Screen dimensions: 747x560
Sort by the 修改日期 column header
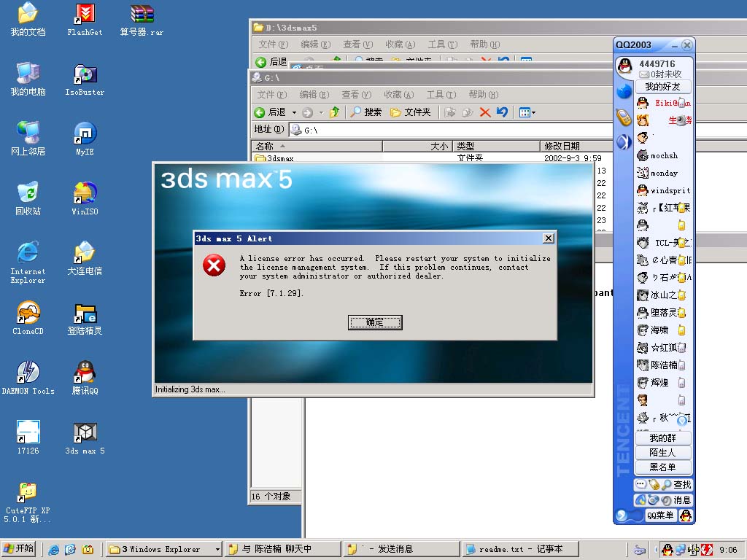coord(576,146)
